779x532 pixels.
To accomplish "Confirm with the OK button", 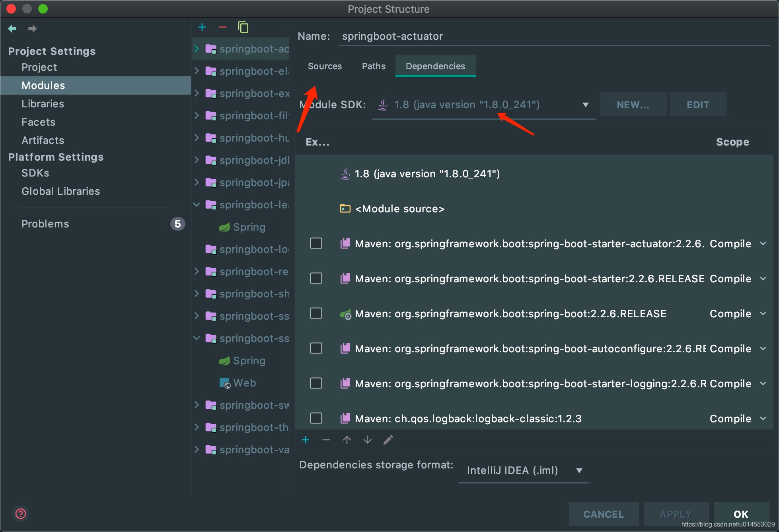I will (741, 514).
